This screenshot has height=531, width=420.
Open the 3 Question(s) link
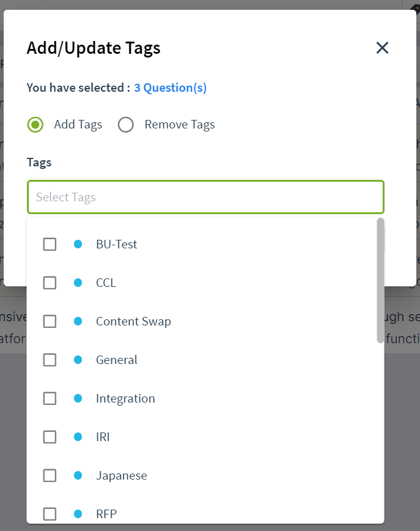coord(170,87)
